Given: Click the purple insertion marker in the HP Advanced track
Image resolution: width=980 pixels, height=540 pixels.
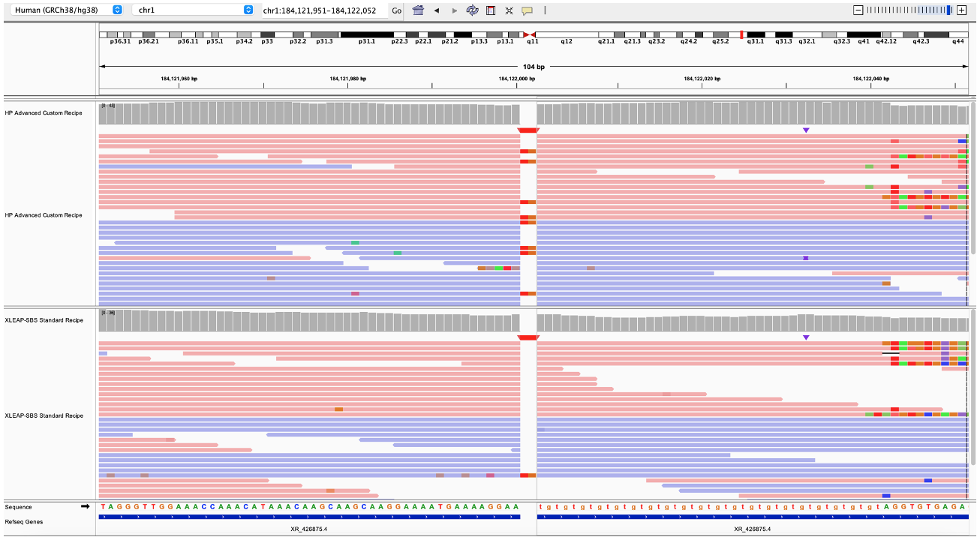Looking at the screenshot, I should pos(806,130).
